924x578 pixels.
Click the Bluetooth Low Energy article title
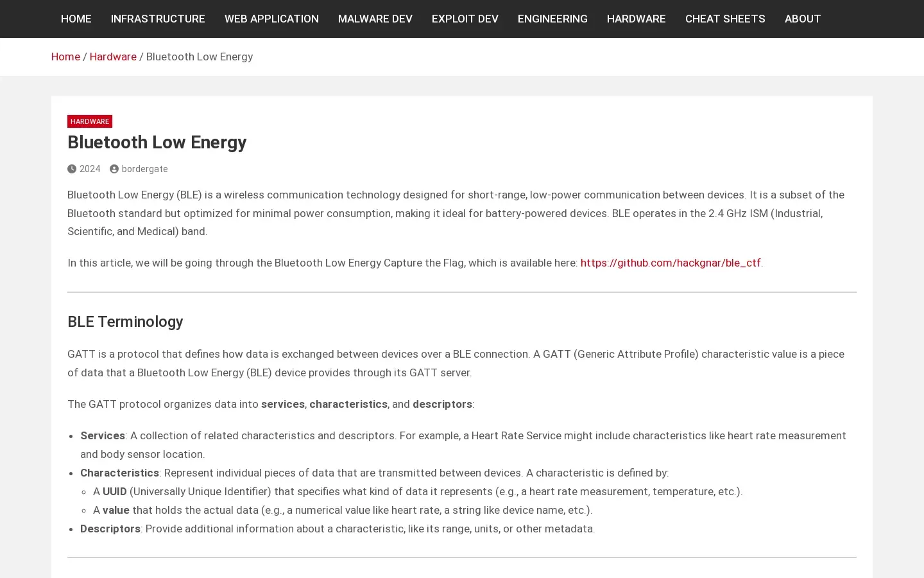coord(157,143)
